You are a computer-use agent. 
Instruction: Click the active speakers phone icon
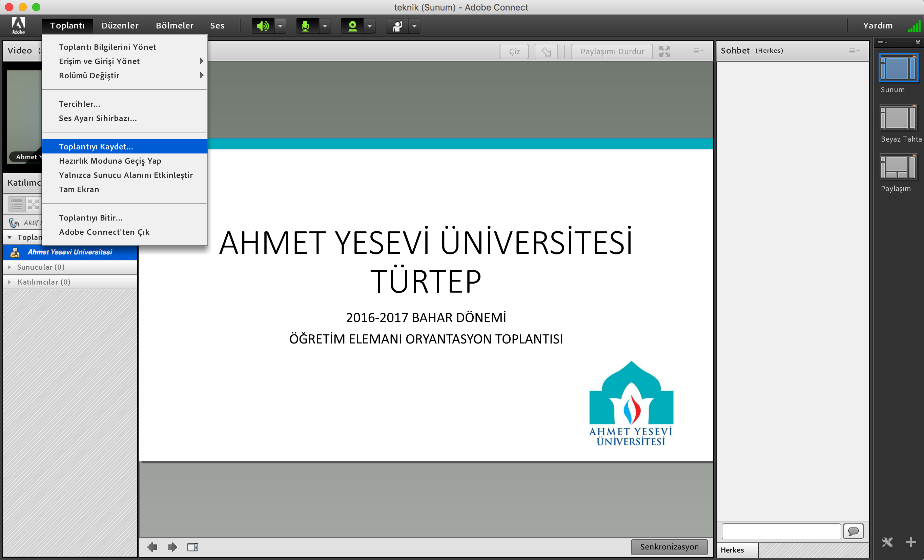pyautogui.click(x=14, y=223)
